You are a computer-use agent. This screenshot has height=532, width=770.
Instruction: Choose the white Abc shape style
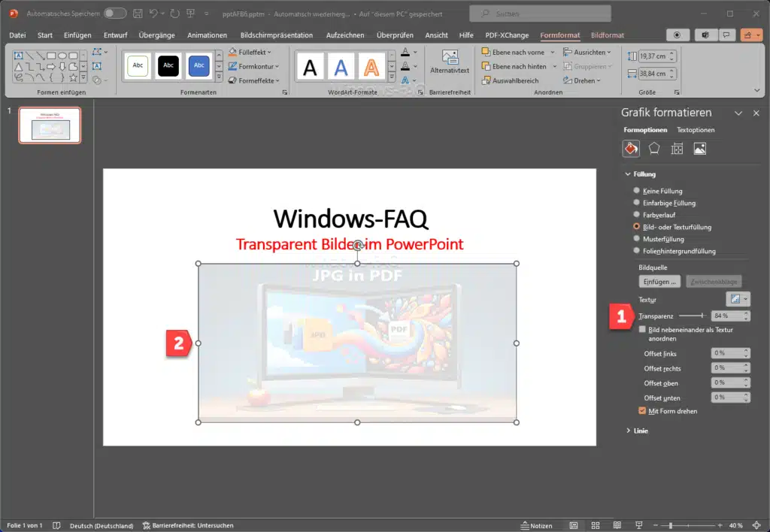(138, 66)
